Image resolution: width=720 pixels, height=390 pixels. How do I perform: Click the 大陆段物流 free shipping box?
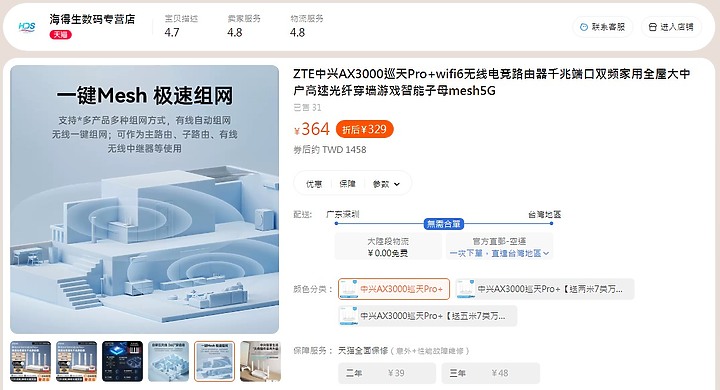(388, 247)
